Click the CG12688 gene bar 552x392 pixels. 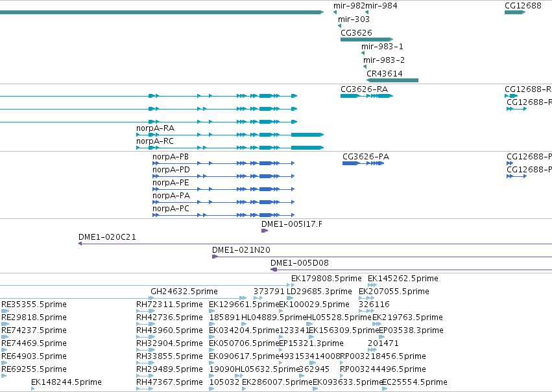click(x=515, y=12)
